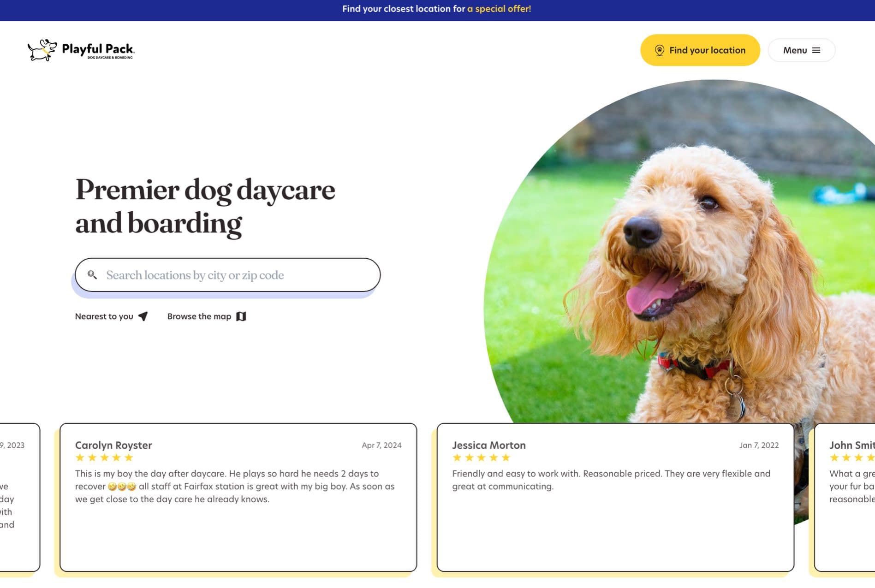The height and width of the screenshot is (588, 875).
Task: Click the map icon beside Browse the map
Action: 241,316
